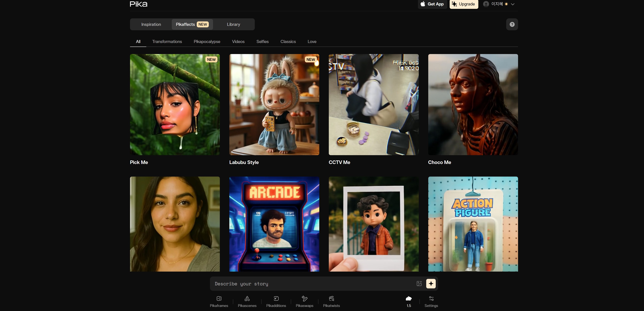Click the image upload icon
This screenshot has width=644, height=311.
419,283
